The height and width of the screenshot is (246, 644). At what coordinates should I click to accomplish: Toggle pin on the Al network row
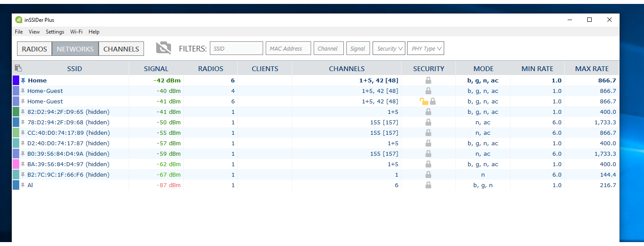tap(23, 185)
